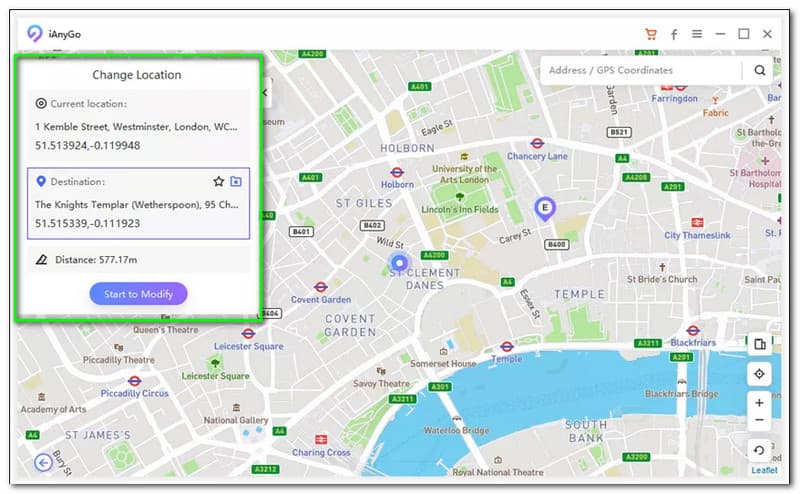This screenshot has height=494, width=800.
Task: Click the City Thameslink rail icon
Action: (x=697, y=223)
